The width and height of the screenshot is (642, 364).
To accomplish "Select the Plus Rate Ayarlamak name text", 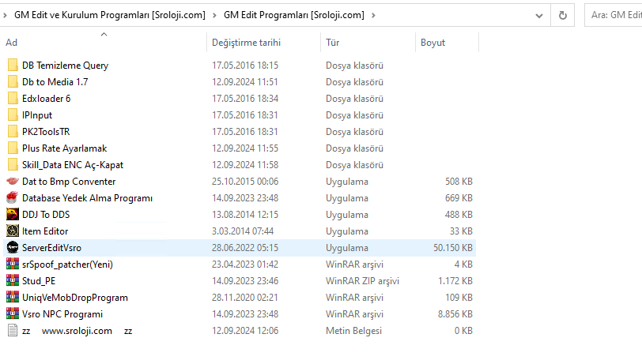I will click(x=64, y=148).
